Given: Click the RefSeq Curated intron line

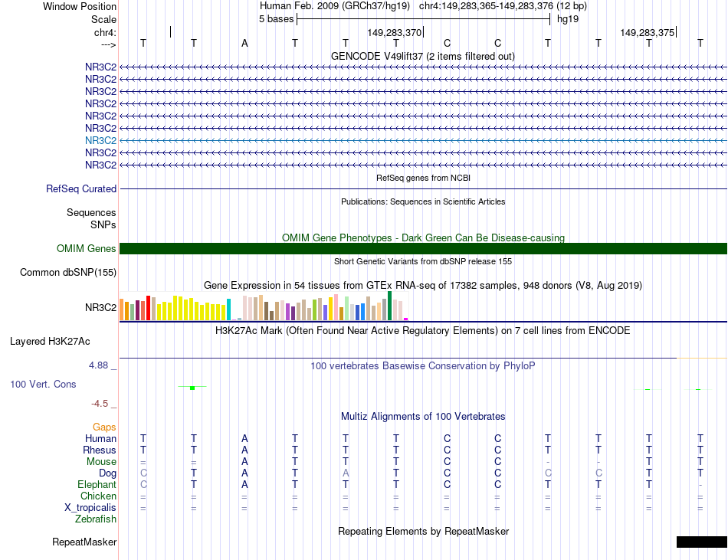Looking at the screenshot, I should coord(424,188).
